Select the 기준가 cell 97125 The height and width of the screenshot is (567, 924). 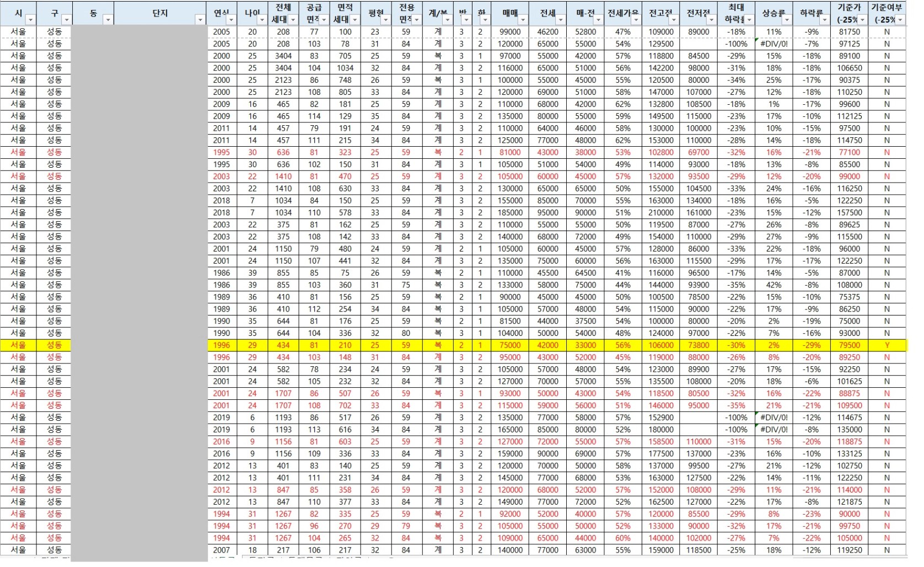coord(850,44)
